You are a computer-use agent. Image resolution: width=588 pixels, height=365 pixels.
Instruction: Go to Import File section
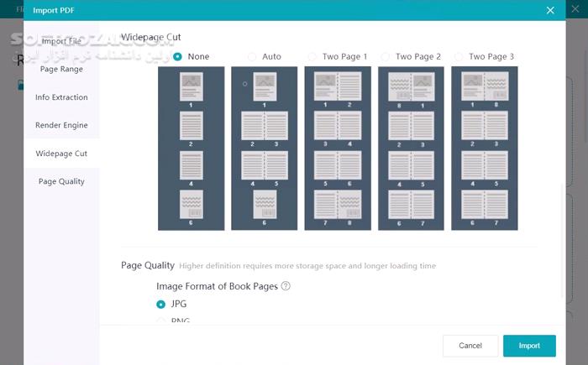point(61,41)
